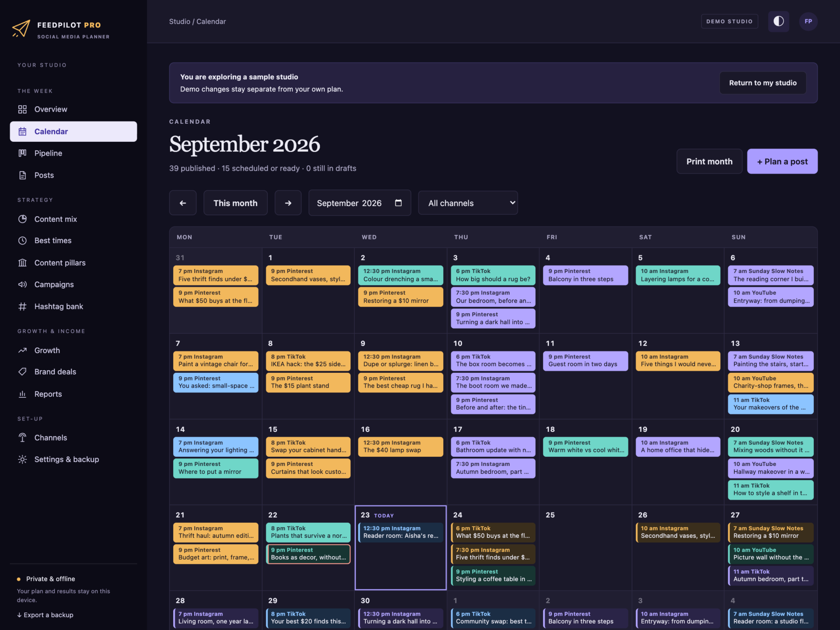
Task: Toggle the light/dark theme button
Action: coord(778,21)
